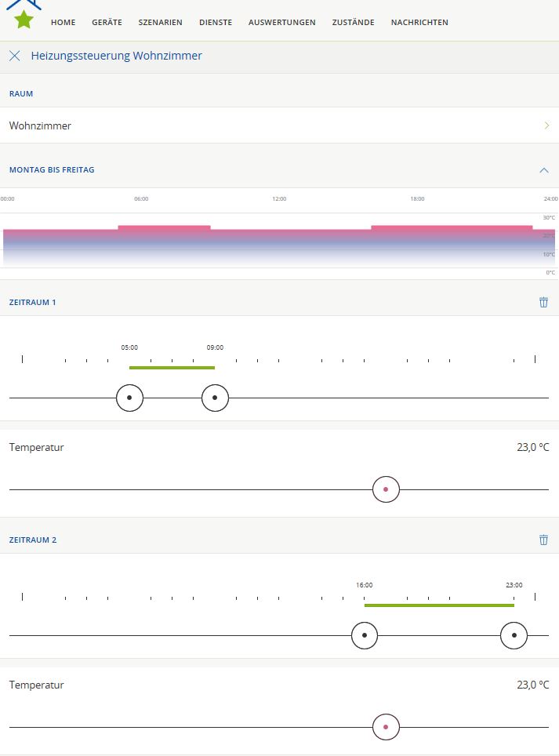Delete Zeitraum 2 with trash icon
Screen dimensions: 559x756
pyautogui.click(x=543, y=540)
